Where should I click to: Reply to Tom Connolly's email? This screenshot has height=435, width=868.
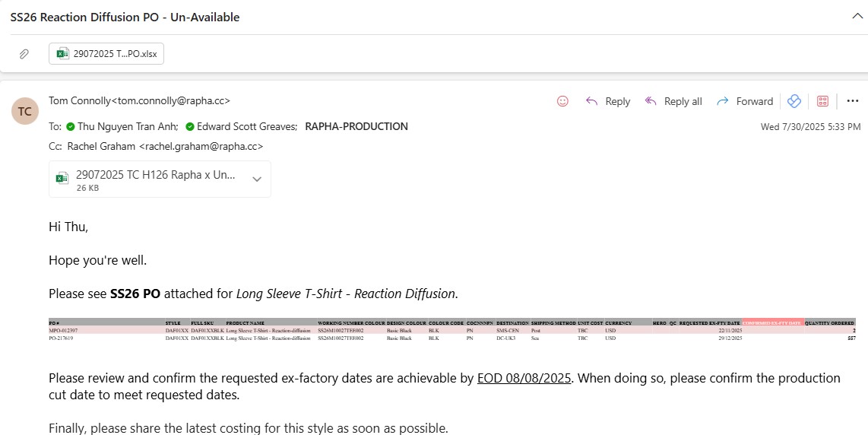(608, 101)
